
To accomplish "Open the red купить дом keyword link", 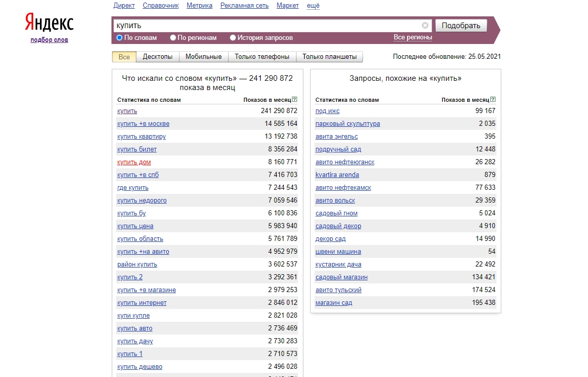I will (x=134, y=162).
